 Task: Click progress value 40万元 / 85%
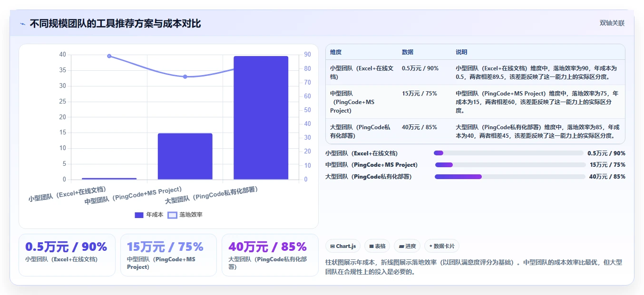pos(607,177)
